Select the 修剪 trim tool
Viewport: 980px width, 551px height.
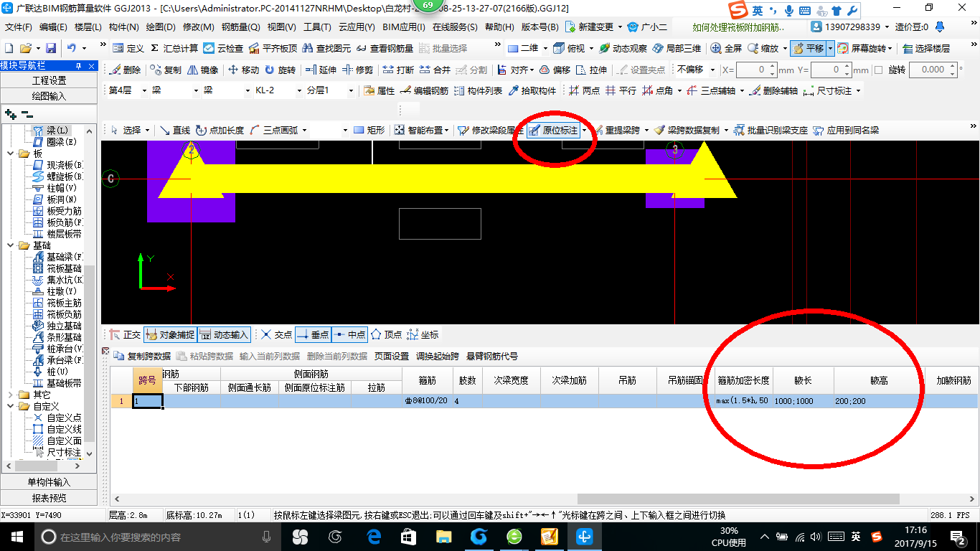click(x=357, y=70)
